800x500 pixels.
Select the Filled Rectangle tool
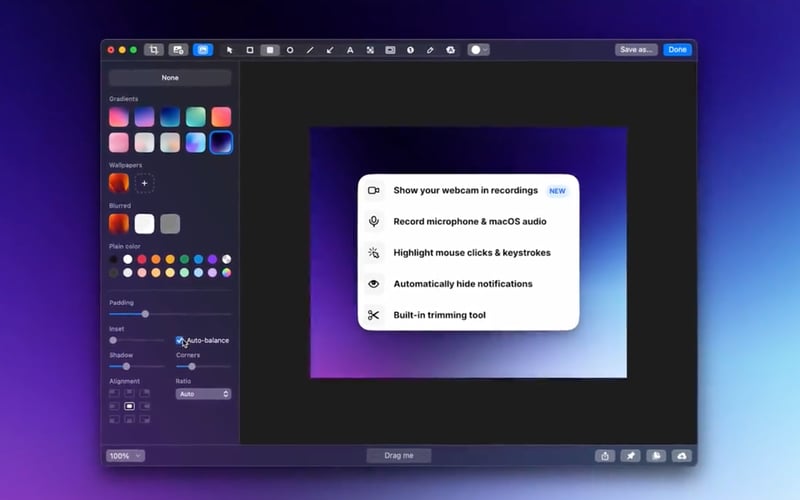click(x=270, y=50)
